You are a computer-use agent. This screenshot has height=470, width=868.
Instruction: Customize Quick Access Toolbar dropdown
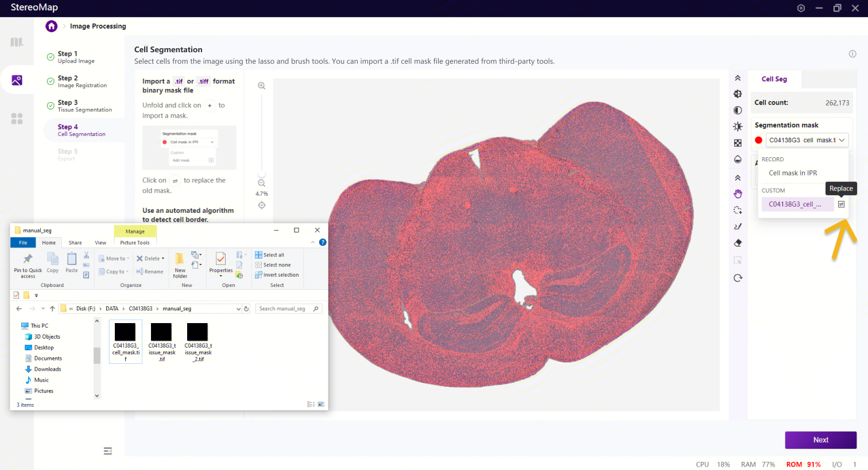36,296
